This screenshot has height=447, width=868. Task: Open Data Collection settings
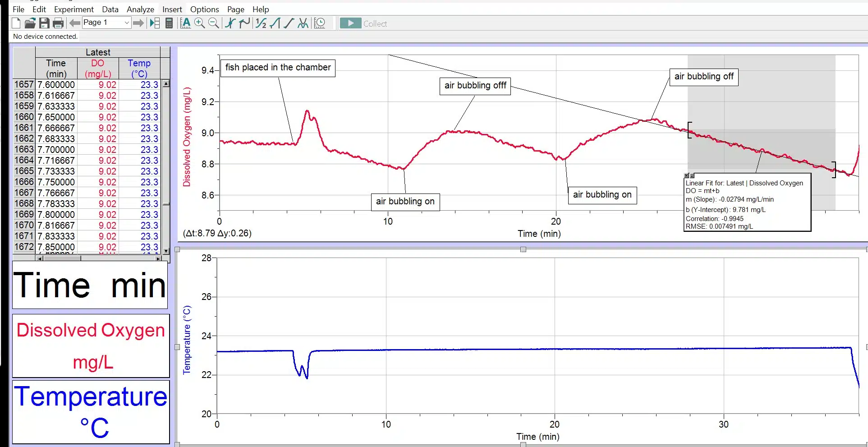320,23
